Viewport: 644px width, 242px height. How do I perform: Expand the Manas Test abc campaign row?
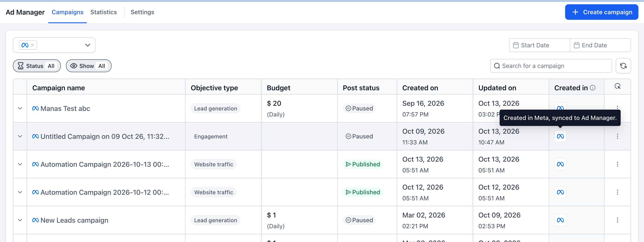pos(20,108)
